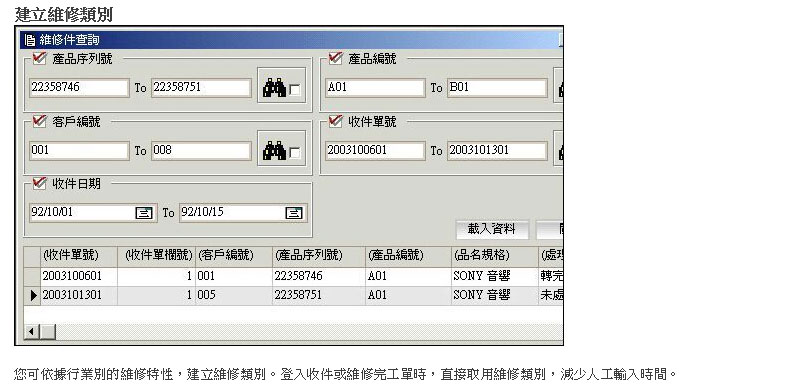The image size is (793, 385).
Task: Select customer cell 001 in grid
Action: click(234, 276)
